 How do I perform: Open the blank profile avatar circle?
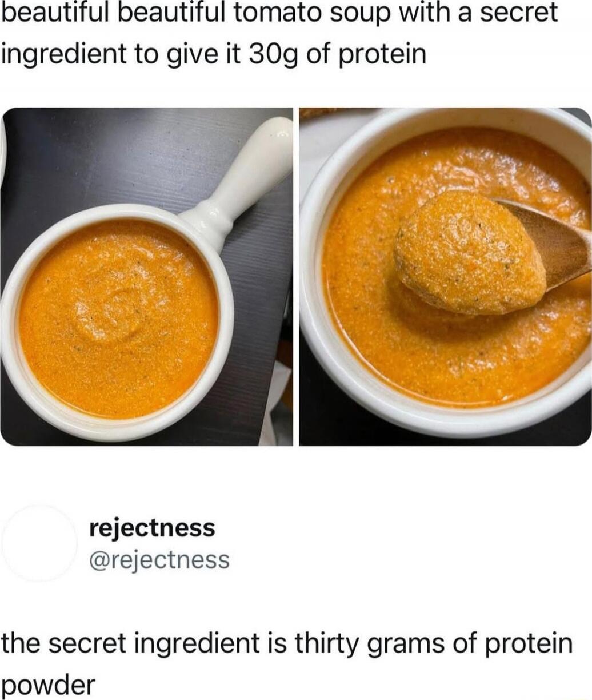[39, 543]
